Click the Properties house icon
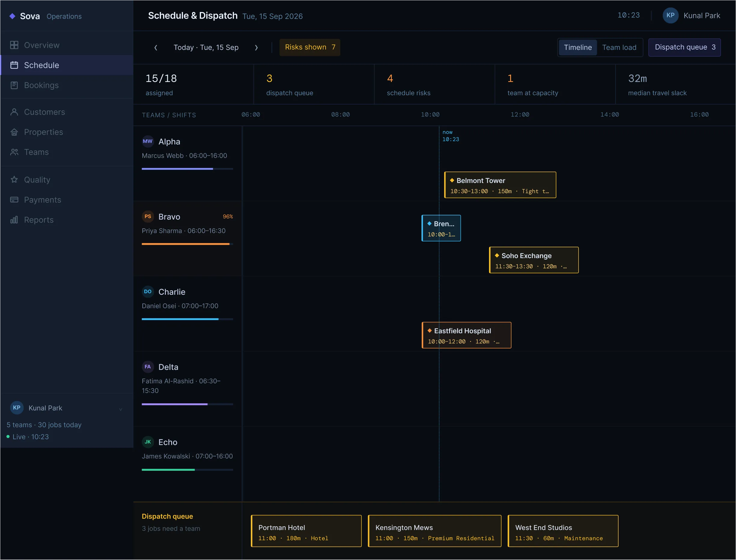The height and width of the screenshot is (560, 736). coord(14,132)
